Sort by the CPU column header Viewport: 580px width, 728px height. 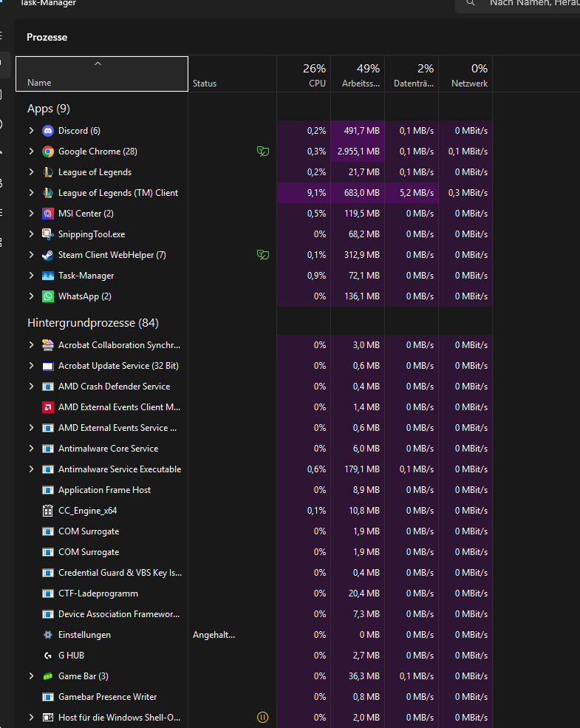[304, 75]
